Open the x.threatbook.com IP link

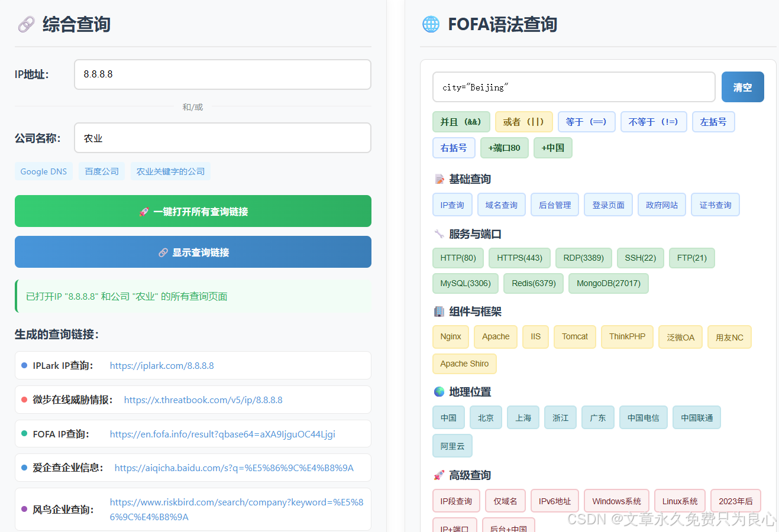tap(203, 400)
